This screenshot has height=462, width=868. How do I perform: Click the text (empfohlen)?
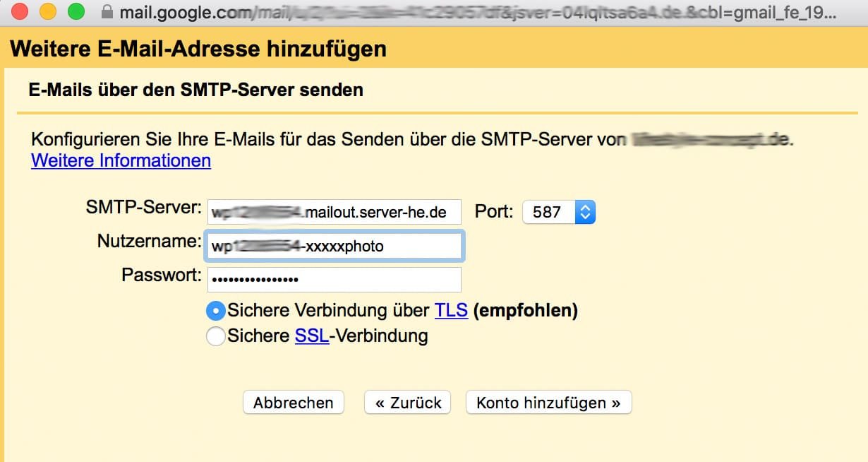(526, 311)
